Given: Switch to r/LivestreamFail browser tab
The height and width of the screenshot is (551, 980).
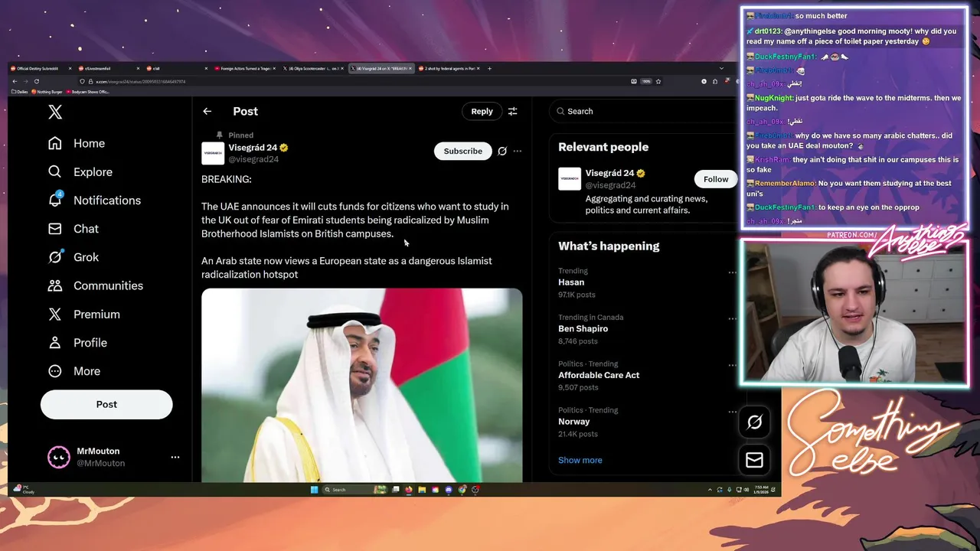Looking at the screenshot, I should pyautogui.click(x=108, y=68).
